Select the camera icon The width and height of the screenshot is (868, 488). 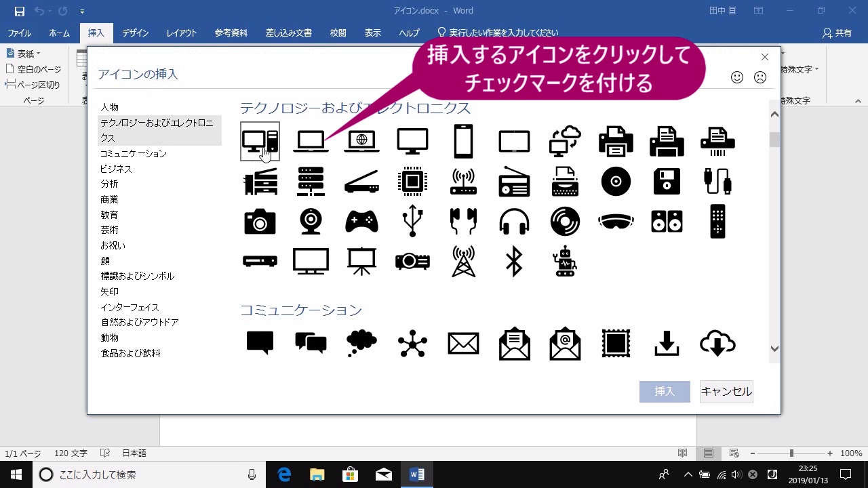coord(260,222)
